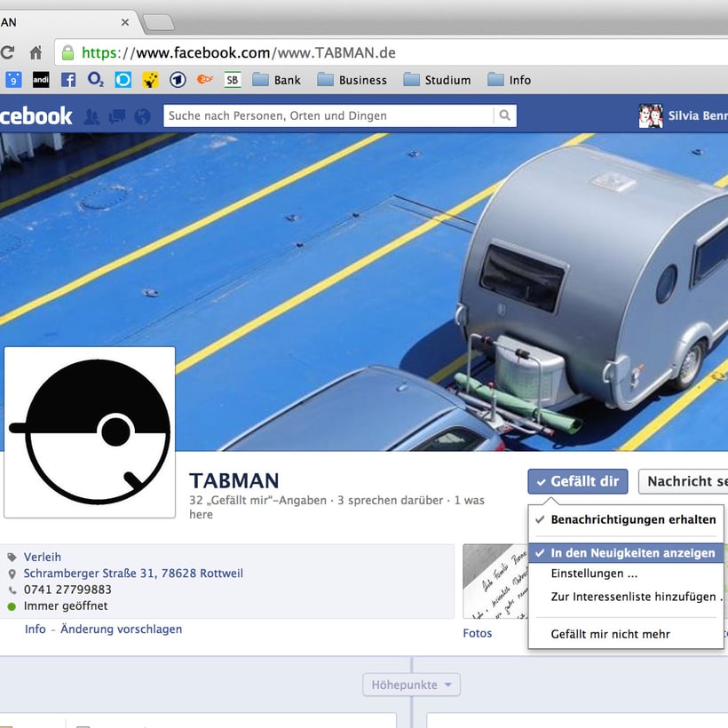Open the Facebook bookmark icon in toolbar

coord(67,80)
